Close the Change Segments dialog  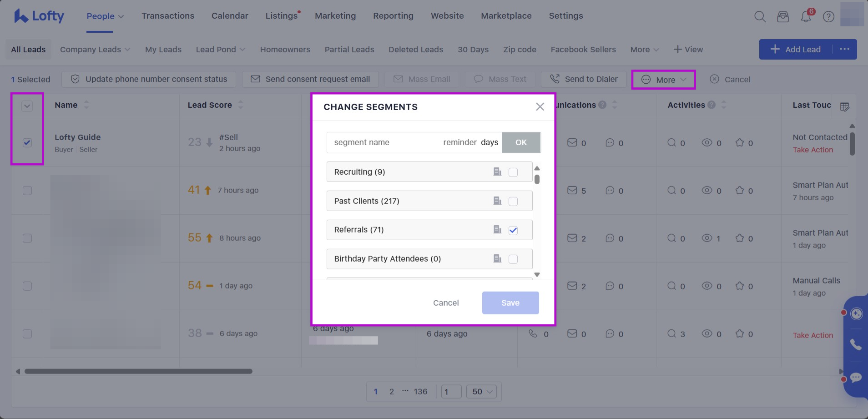(540, 107)
